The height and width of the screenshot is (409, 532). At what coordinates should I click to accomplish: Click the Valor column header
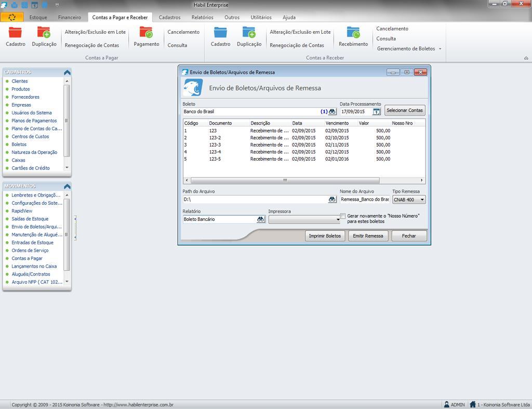point(374,123)
